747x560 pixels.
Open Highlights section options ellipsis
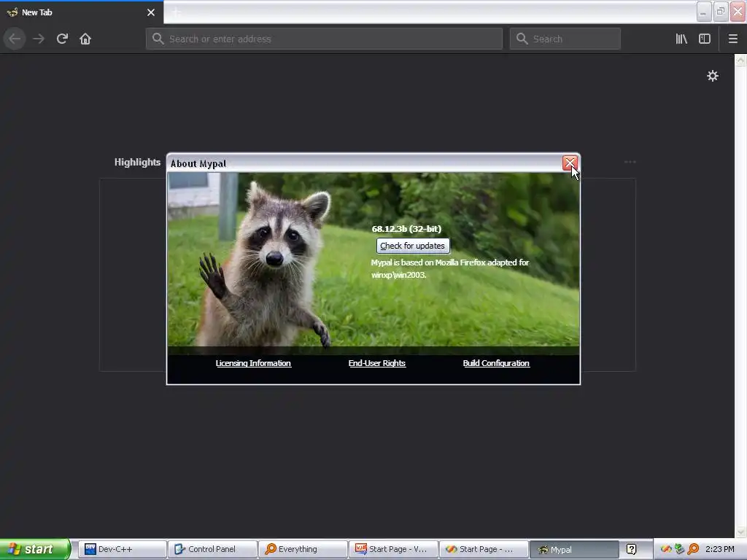coord(630,162)
